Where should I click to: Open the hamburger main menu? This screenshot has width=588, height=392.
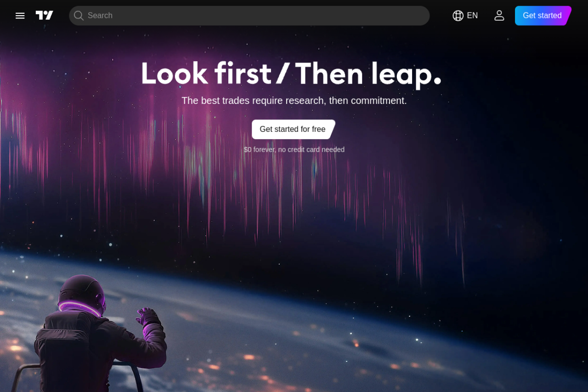click(x=20, y=16)
